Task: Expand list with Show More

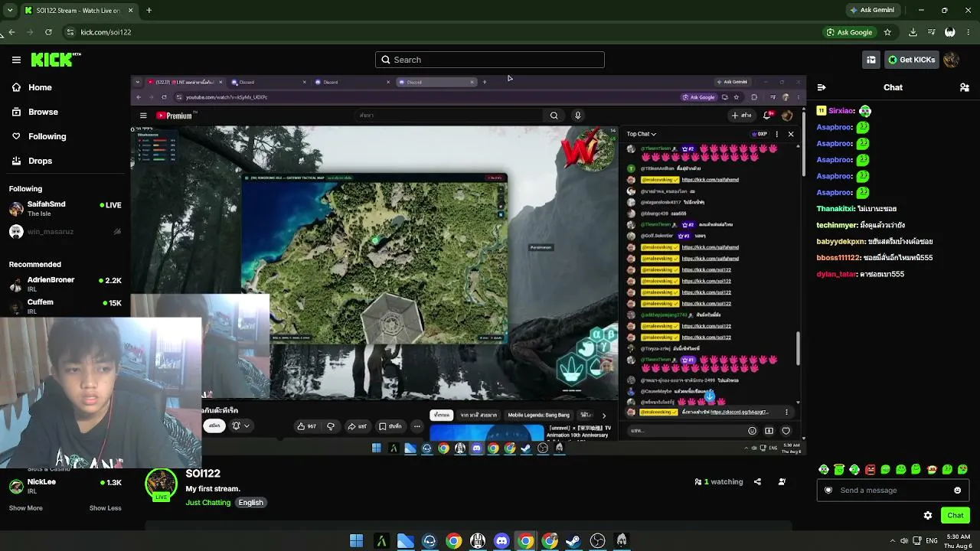Action: click(26, 508)
